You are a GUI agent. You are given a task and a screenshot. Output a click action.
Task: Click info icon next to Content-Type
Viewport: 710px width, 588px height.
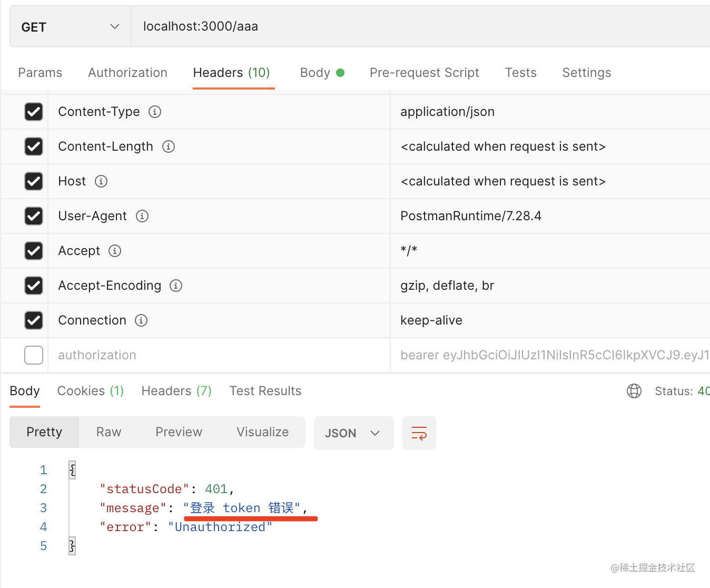pos(155,112)
